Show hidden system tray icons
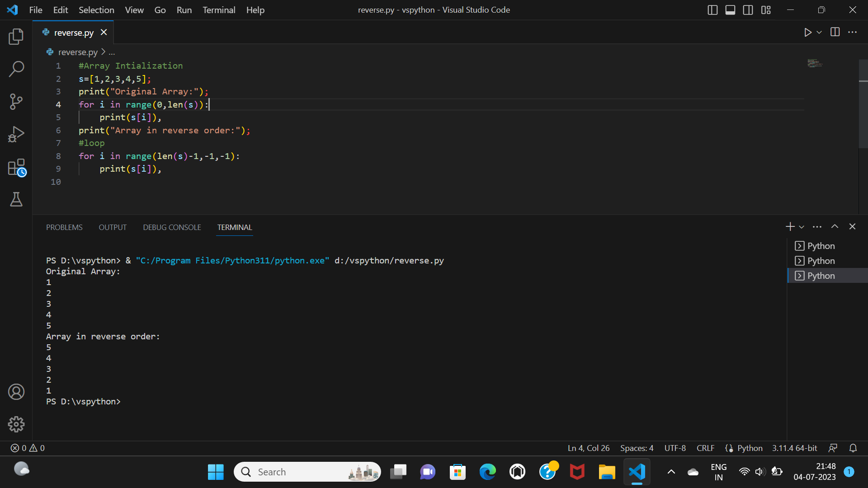This screenshot has height=488, width=868. click(671, 472)
